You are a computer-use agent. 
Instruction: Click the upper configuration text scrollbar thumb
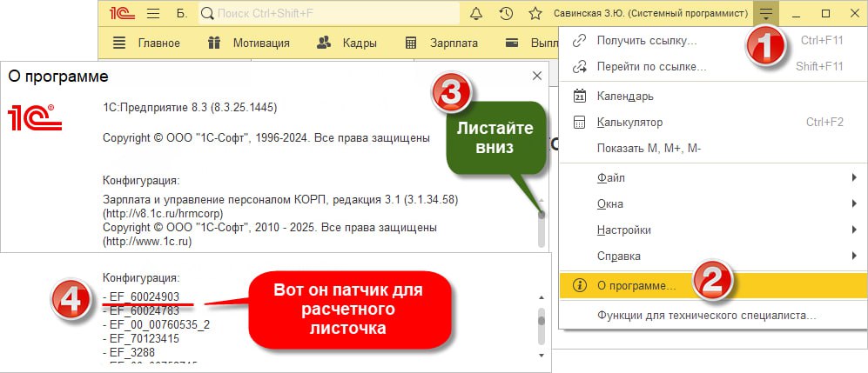542,214
